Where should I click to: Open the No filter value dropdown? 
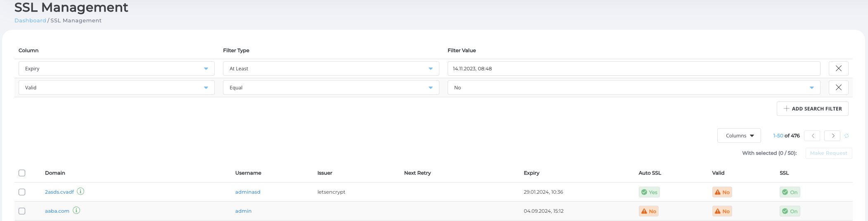(x=634, y=88)
